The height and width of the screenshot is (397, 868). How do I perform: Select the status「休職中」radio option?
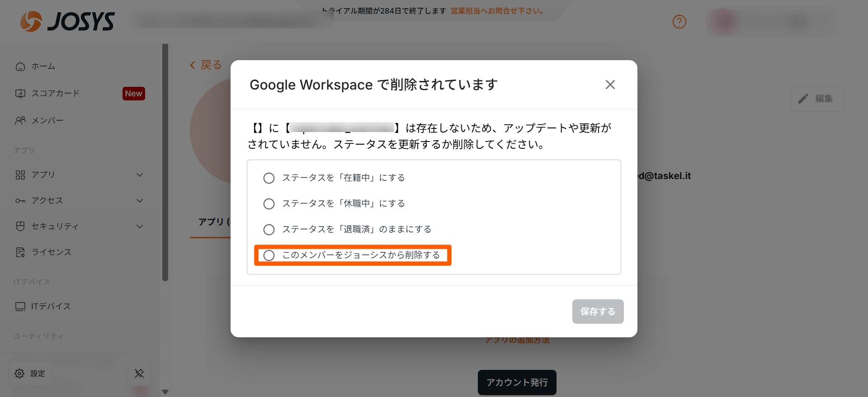point(269,204)
